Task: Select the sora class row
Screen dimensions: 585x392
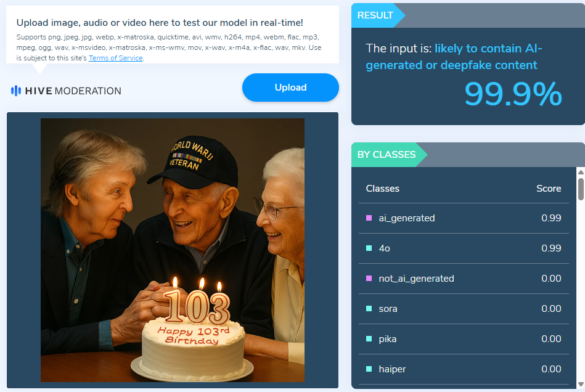Action: point(464,309)
